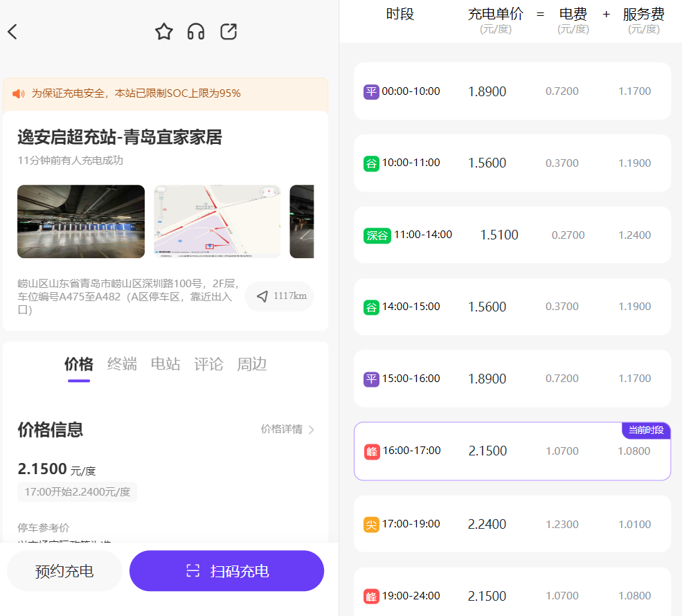This screenshot has height=616, width=682.
Task: Click the 平 badge on 15:00-16:00 row
Action: coord(371,379)
